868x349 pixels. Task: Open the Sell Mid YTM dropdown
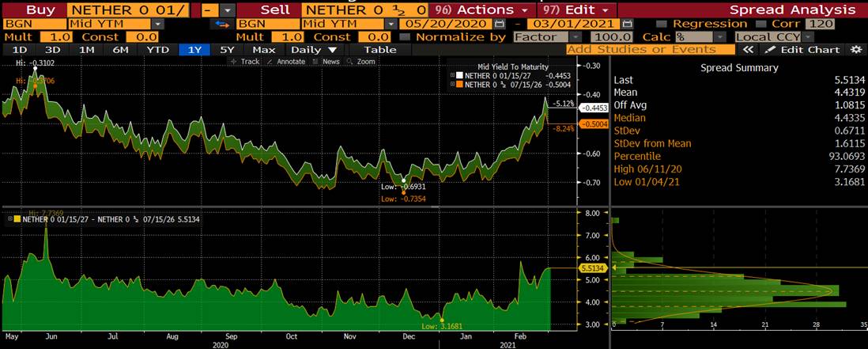click(391, 25)
